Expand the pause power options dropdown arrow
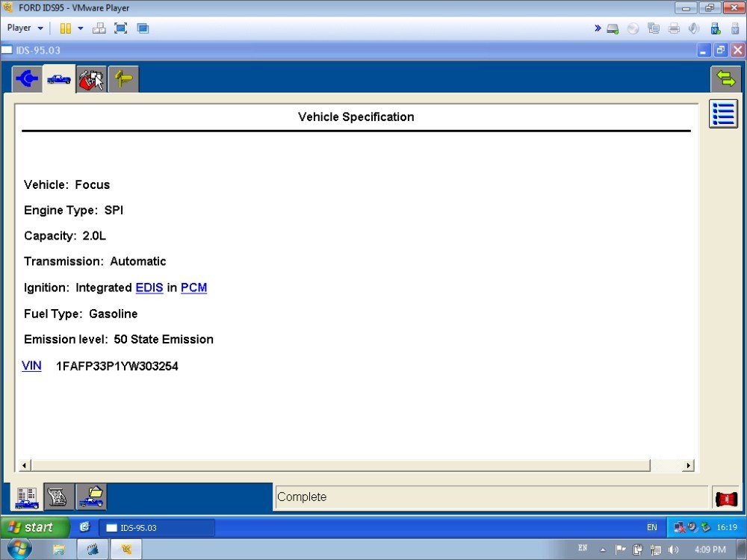This screenshot has height=560, width=747. [x=81, y=28]
